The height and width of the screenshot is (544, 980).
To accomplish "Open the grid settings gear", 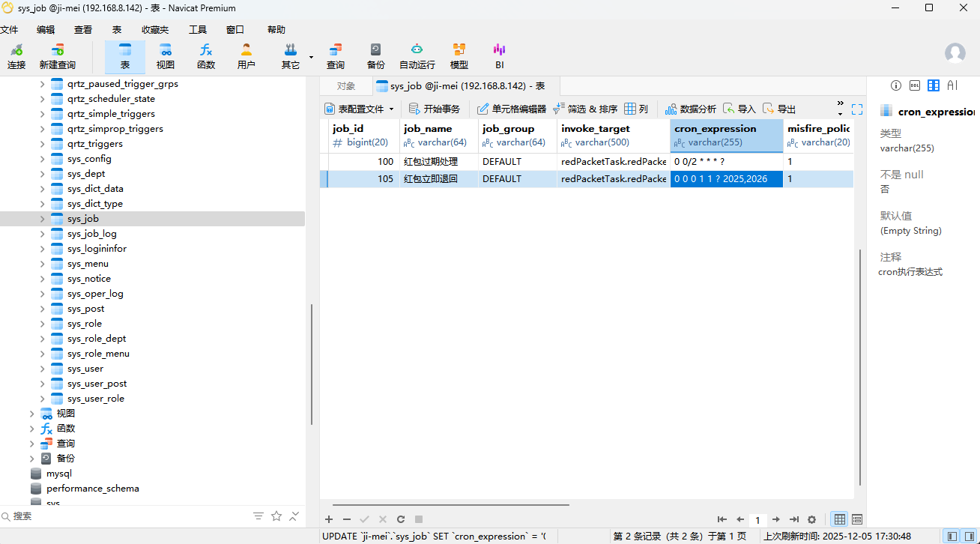I will point(812,519).
